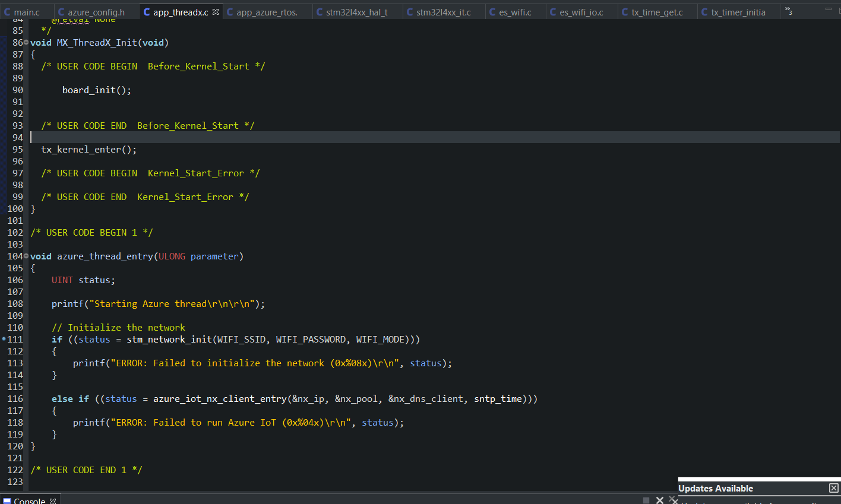Collapse the MX_ThreadX_Init function fold

pyautogui.click(x=26, y=42)
